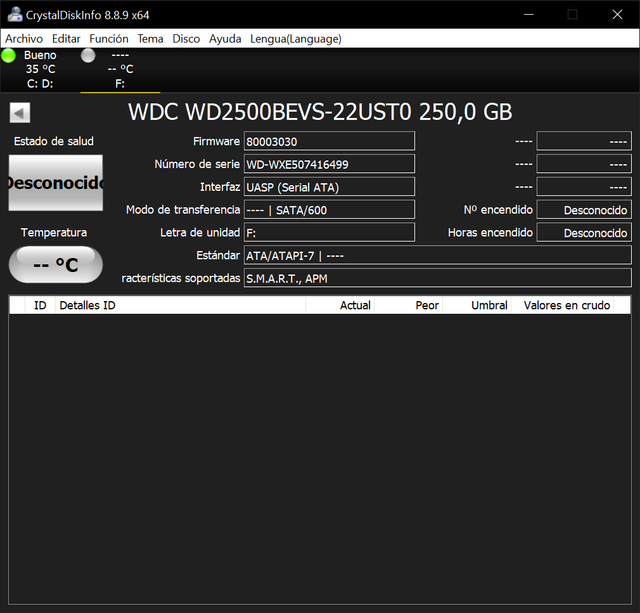Click the Temperatura label
The height and width of the screenshot is (613, 640).
coord(54,233)
